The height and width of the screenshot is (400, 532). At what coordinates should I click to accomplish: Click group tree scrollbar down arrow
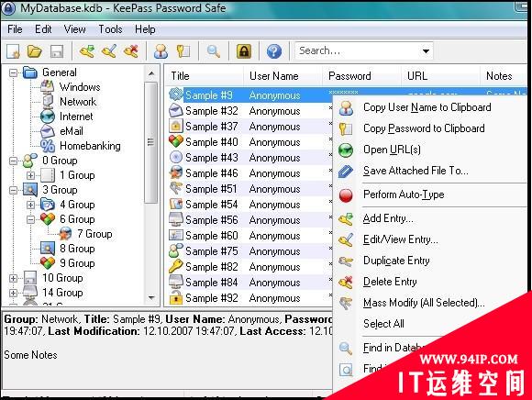[x=151, y=298]
